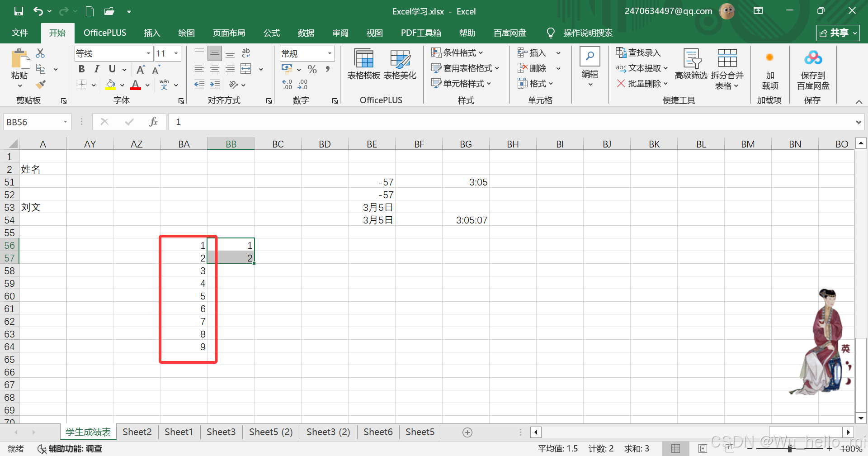Image resolution: width=868 pixels, height=456 pixels.
Task: Click the Save icon in title bar
Action: point(19,11)
